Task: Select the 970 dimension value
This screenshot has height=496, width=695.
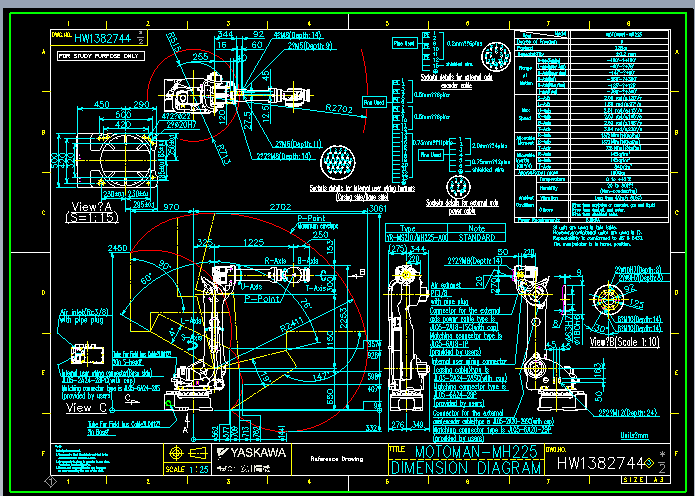Action: 171,207
